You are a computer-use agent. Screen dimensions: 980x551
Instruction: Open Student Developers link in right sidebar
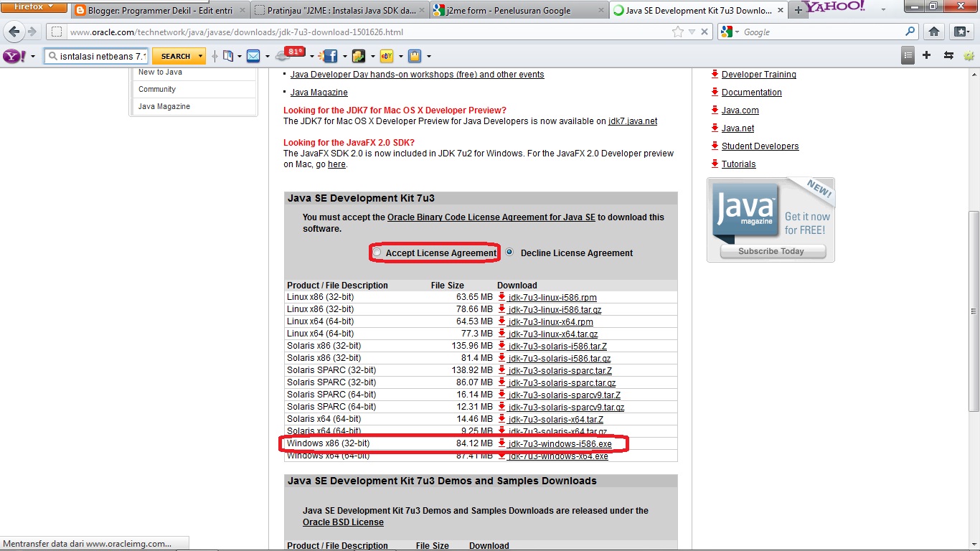(x=760, y=146)
